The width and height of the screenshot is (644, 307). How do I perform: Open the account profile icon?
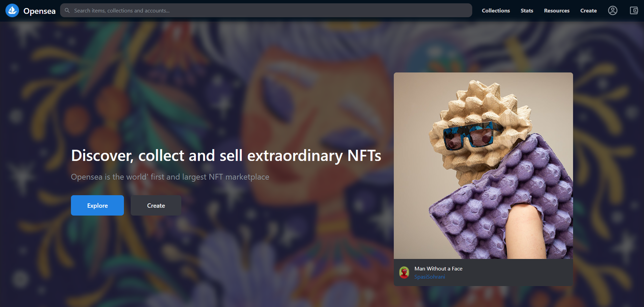tap(612, 10)
